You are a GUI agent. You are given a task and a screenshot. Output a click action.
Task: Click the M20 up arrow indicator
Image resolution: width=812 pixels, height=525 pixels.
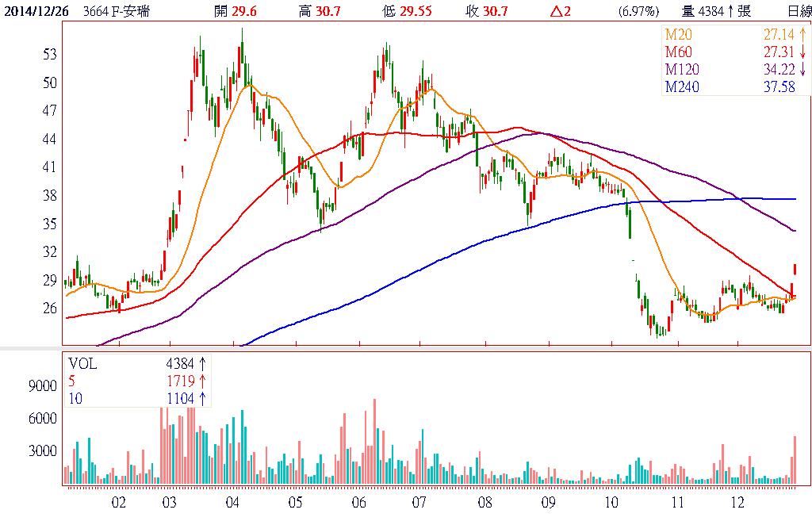[802, 36]
